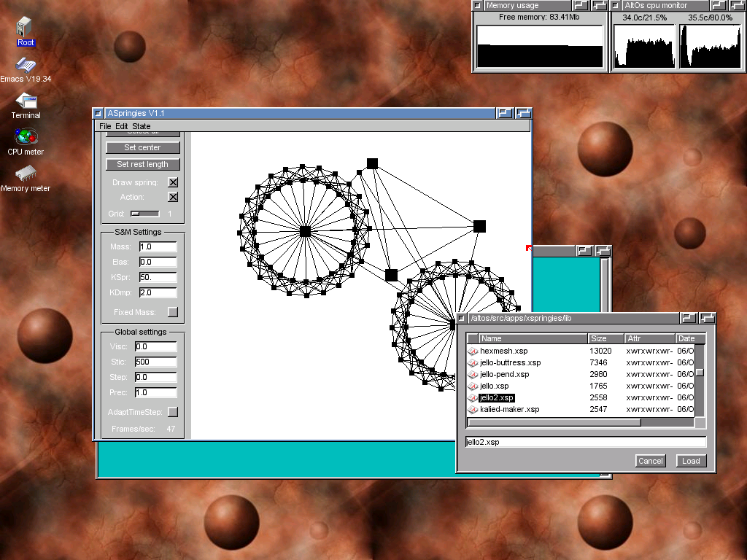
Task: Click the KSpr input field
Action: (158, 277)
